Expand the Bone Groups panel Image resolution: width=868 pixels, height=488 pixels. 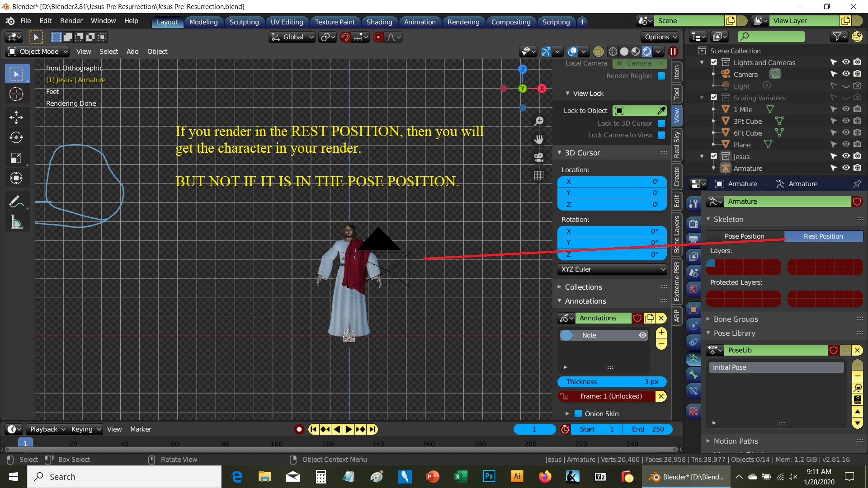(736, 319)
